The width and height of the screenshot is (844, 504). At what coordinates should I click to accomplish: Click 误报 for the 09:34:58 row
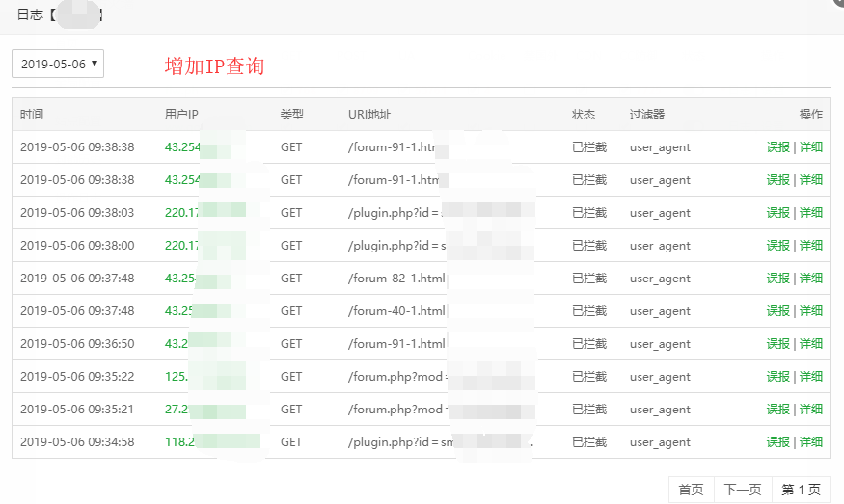[x=777, y=442]
